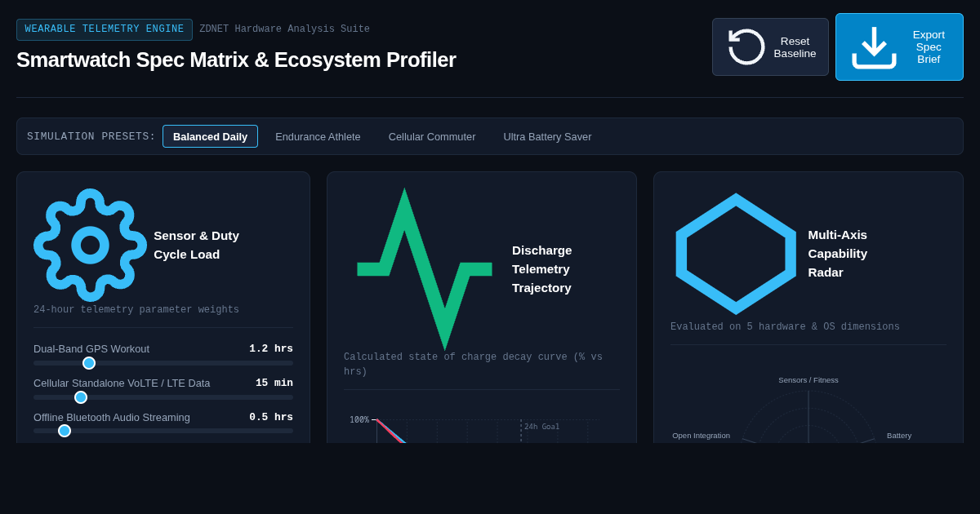Click the 0.5 hrs audio streaming value

[271, 417]
